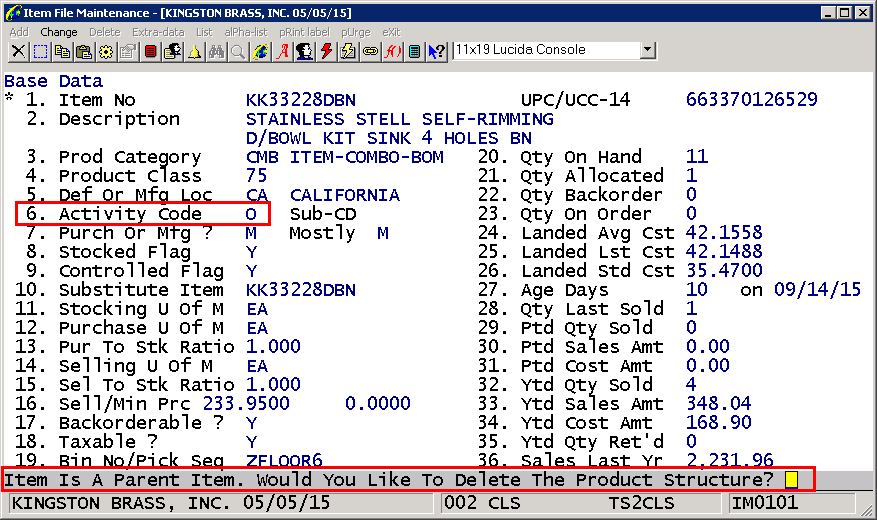
Task: Click status bar KINGSTON BRASS, INC. 05/05/15
Action: click(x=171, y=503)
